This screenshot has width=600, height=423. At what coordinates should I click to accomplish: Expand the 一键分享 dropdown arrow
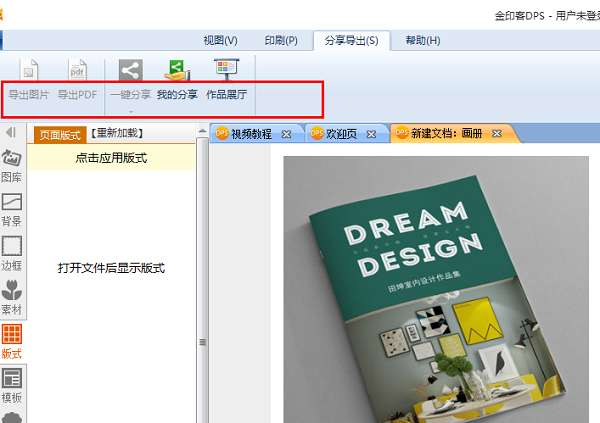pos(130,111)
